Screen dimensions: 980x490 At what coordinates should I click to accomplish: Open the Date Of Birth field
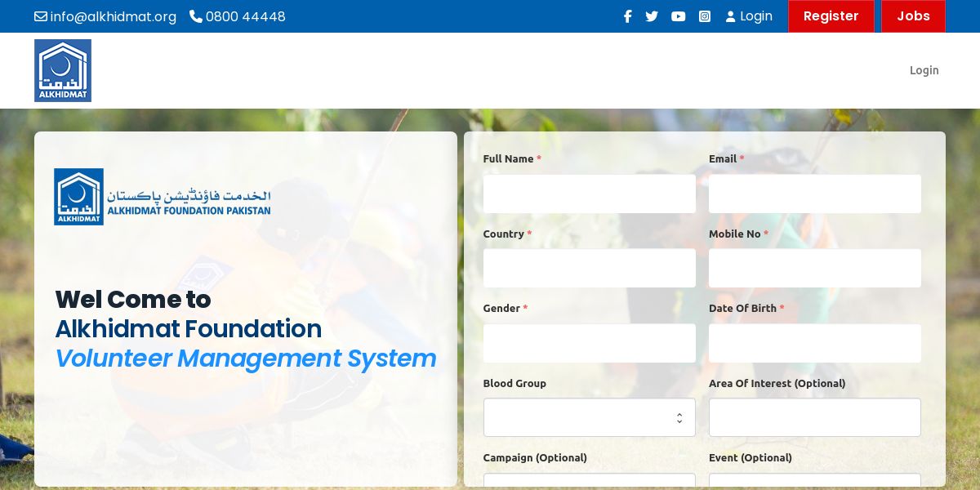(815, 343)
